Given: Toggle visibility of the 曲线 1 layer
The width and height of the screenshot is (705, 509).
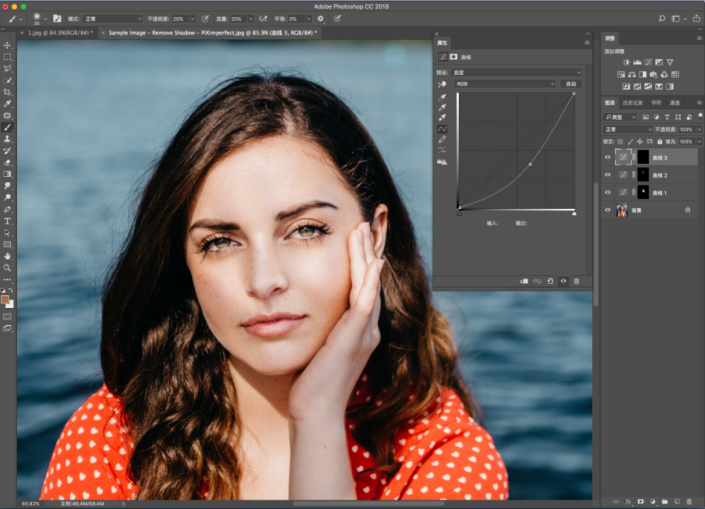Looking at the screenshot, I should pyautogui.click(x=608, y=192).
